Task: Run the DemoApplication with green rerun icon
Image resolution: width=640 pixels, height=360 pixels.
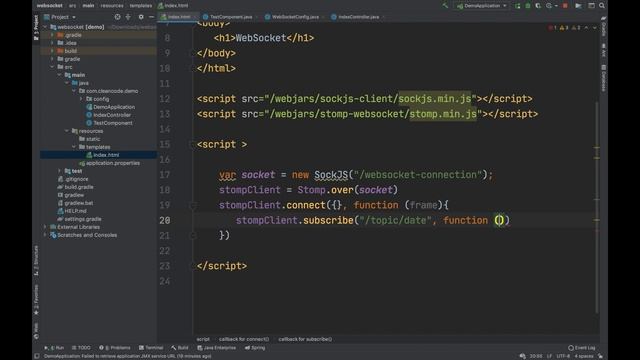Action: pyautogui.click(x=518, y=6)
